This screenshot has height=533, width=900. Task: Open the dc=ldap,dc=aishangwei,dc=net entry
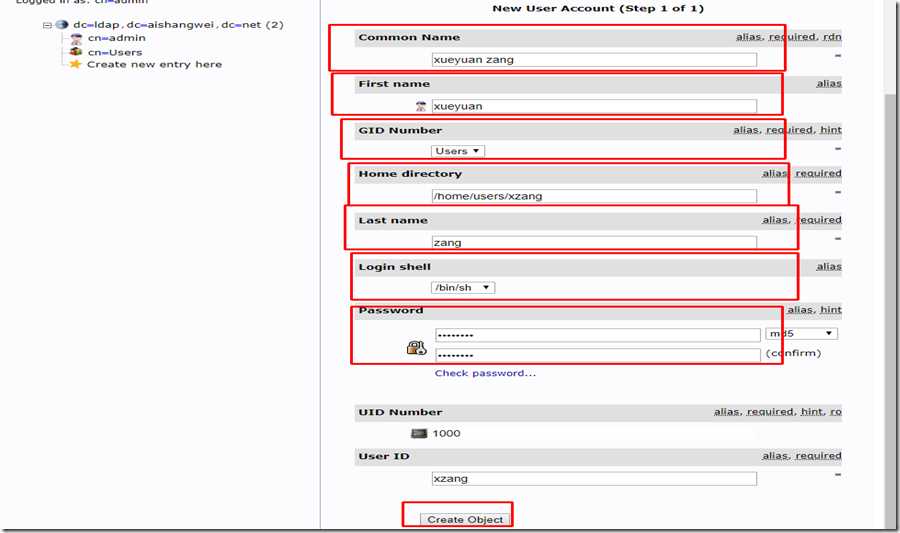[x=178, y=25]
